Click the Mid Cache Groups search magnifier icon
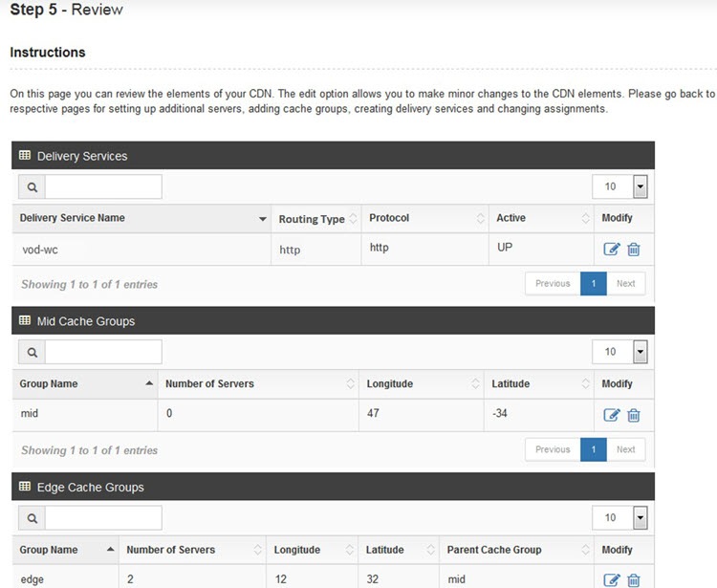Viewport: 717px width, 588px height. tap(32, 353)
